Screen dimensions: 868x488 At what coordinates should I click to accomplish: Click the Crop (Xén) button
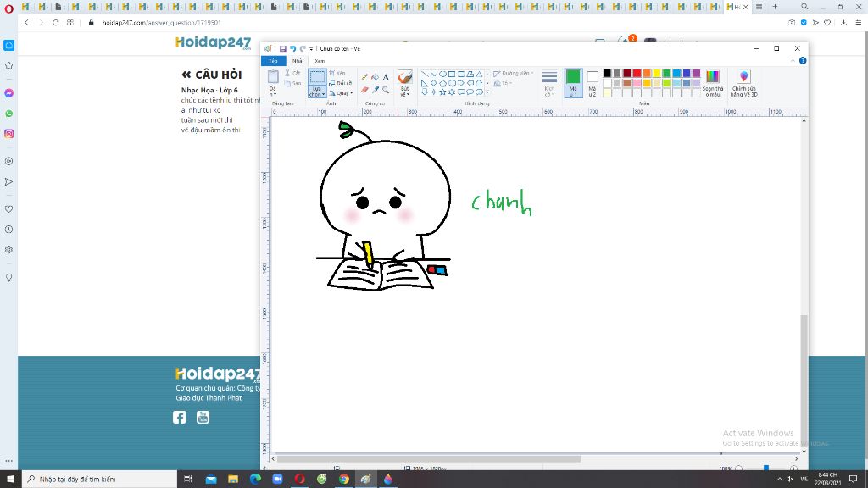coord(337,73)
